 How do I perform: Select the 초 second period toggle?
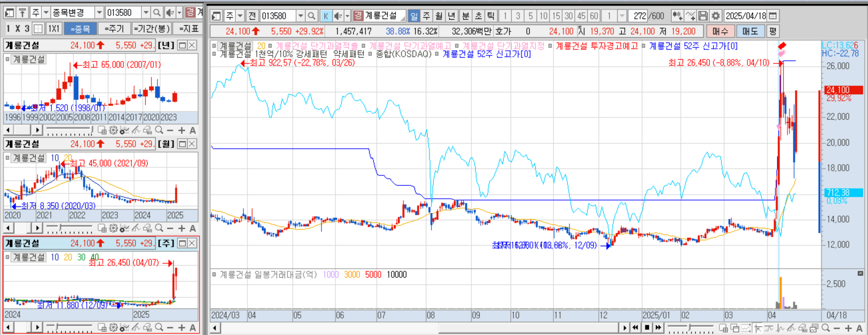pos(478,16)
